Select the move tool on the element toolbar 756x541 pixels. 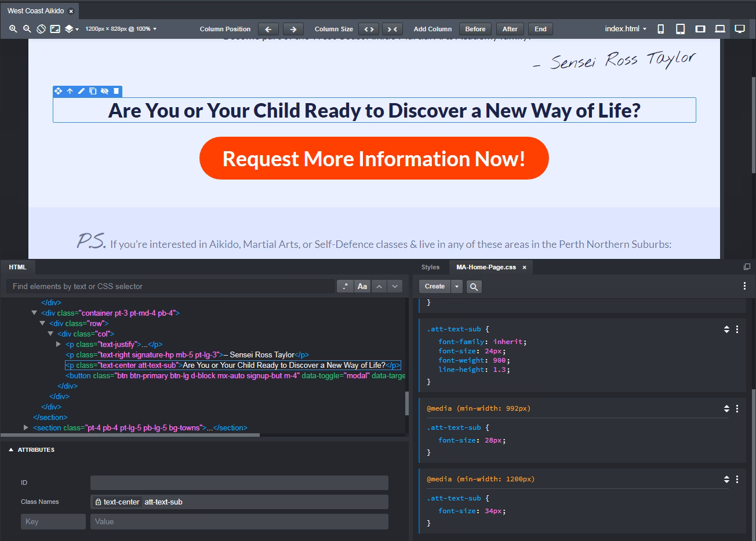58,91
